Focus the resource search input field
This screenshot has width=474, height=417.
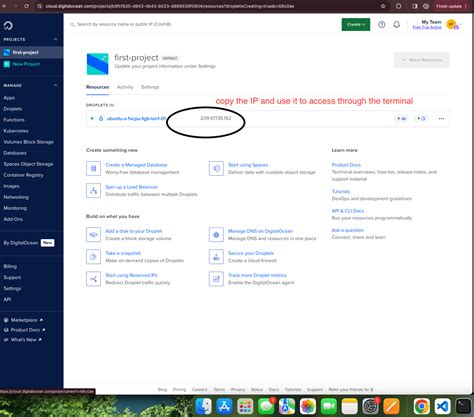tap(124, 24)
